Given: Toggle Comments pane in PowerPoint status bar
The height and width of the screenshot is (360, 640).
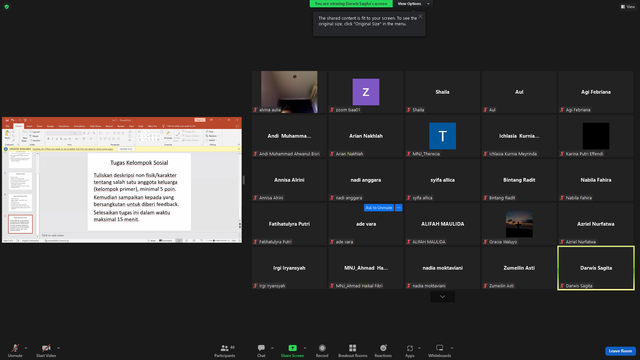Looking at the screenshot, I should 165,240.
